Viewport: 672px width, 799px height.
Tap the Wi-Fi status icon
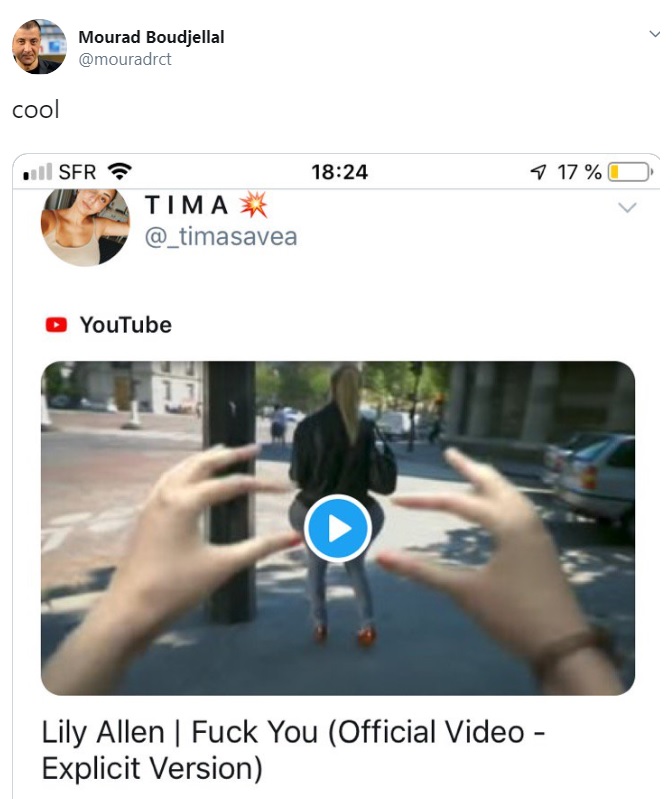point(120,171)
